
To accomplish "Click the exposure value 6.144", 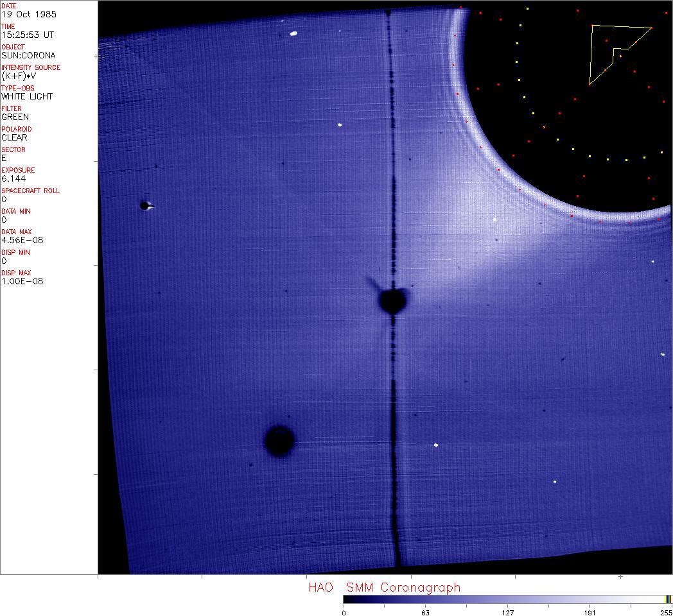I will [13, 178].
